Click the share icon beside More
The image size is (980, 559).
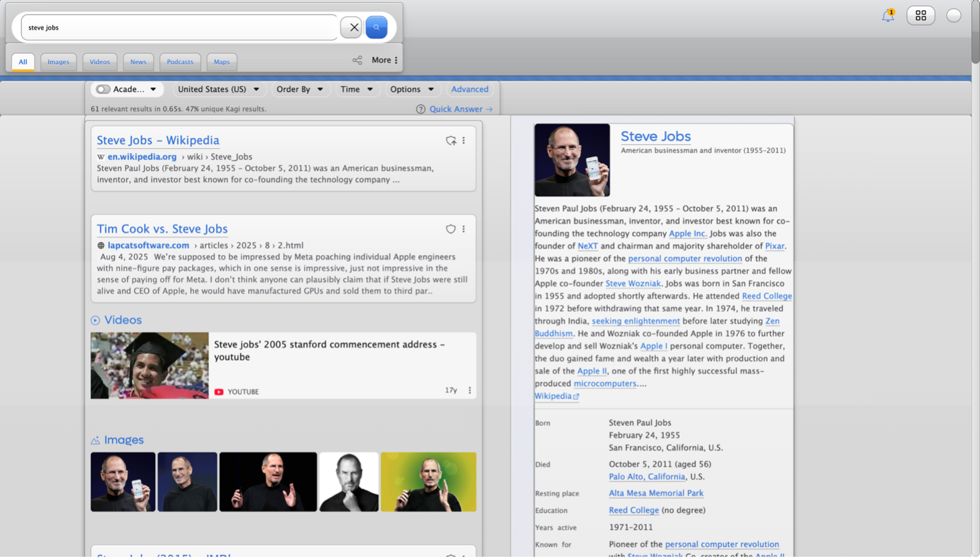tap(357, 60)
